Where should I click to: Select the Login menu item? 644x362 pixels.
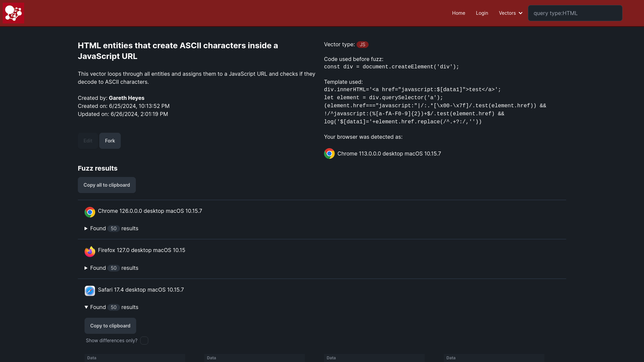click(482, 13)
